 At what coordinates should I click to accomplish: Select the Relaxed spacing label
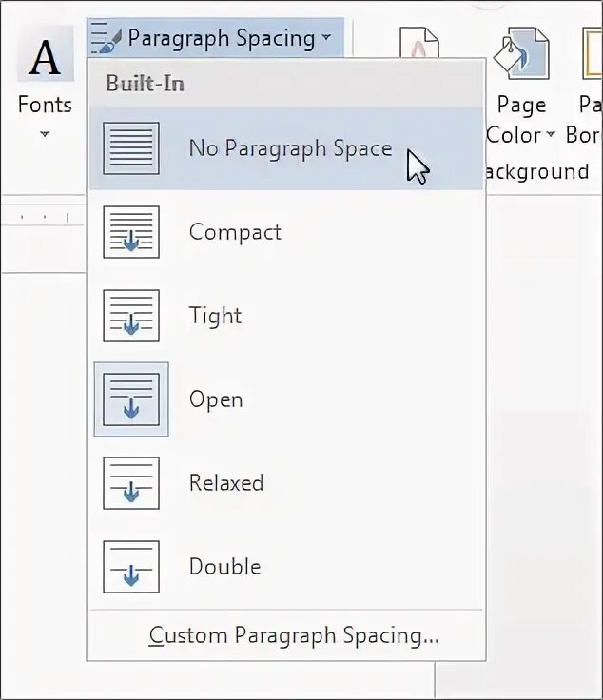tap(226, 483)
